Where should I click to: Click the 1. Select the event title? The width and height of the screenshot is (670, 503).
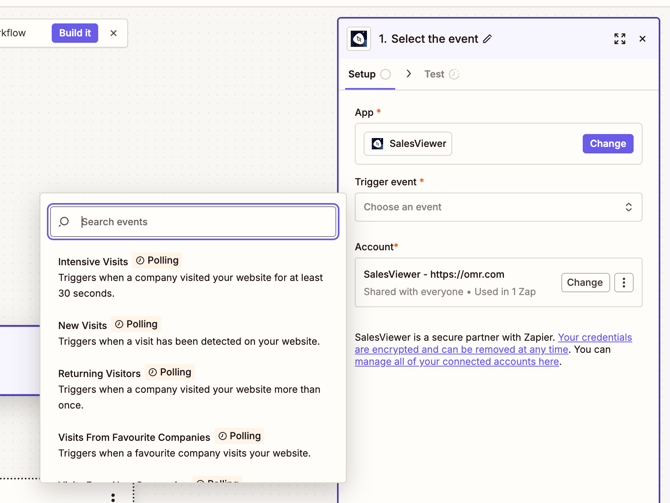coord(428,39)
